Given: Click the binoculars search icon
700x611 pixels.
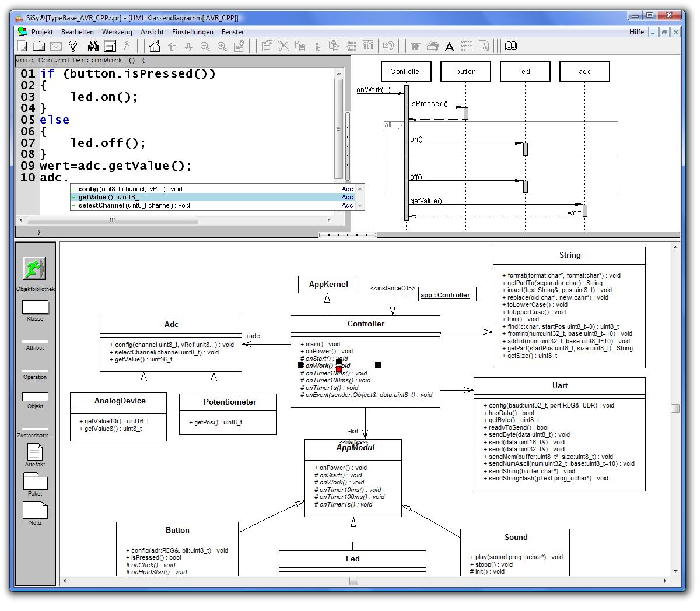Looking at the screenshot, I should 93,46.
